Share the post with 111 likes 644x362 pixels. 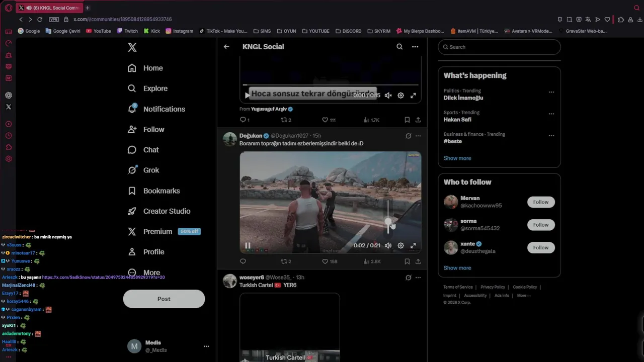tap(418, 120)
